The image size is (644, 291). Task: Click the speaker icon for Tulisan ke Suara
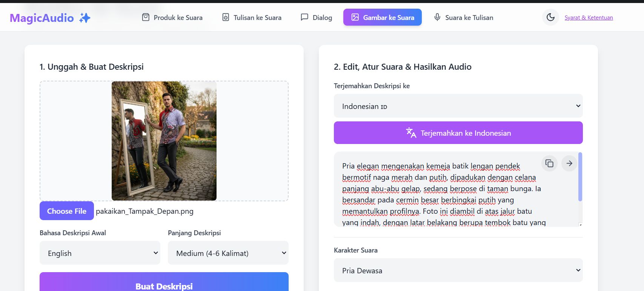point(226,17)
